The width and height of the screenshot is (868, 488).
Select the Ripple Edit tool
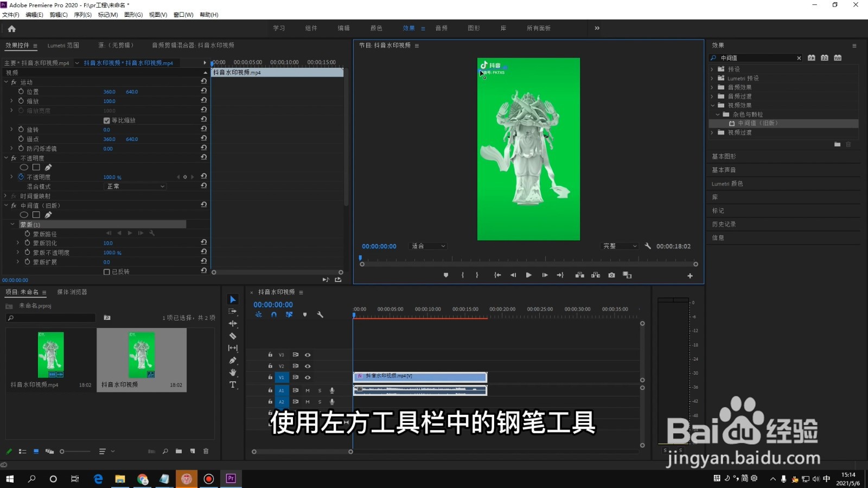[x=233, y=324]
